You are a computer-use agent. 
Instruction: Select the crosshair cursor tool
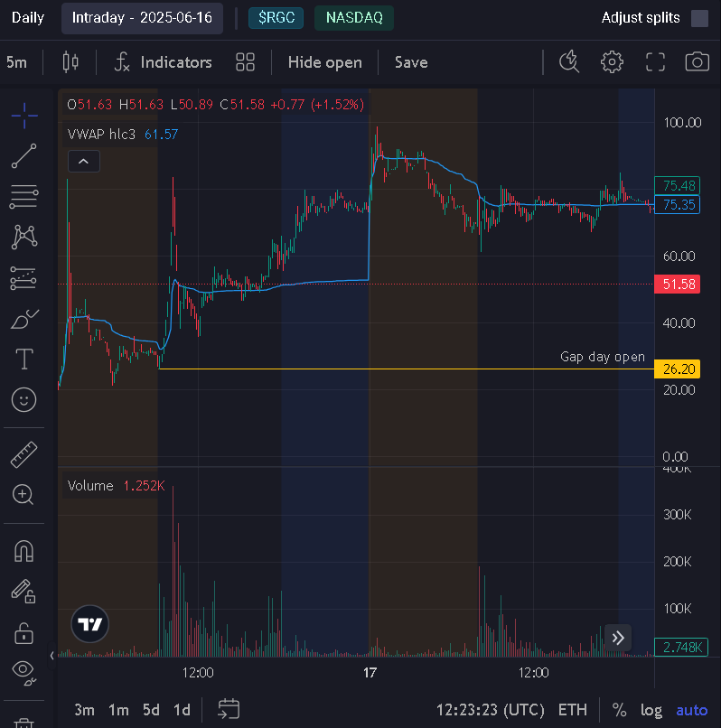pyautogui.click(x=24, y=115)
